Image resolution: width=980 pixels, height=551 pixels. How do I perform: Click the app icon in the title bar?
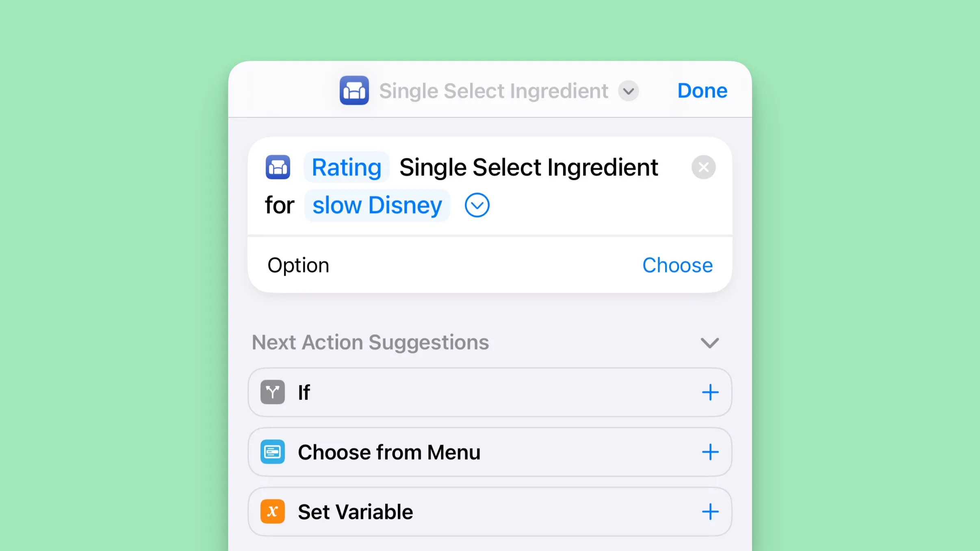[354, 91]
